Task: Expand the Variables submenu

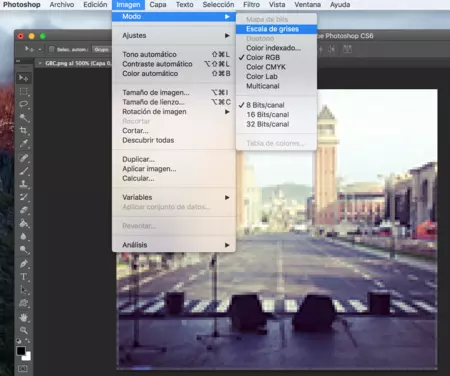Action: (174, 197)
